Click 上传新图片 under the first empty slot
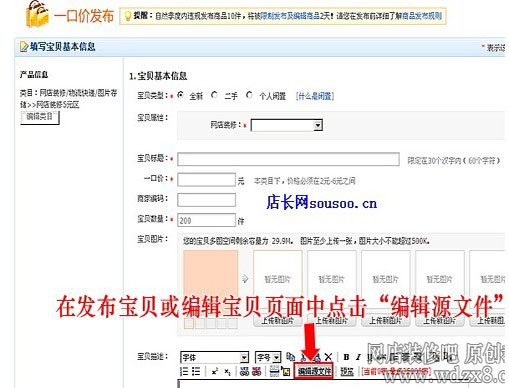 tap(278, 321)
